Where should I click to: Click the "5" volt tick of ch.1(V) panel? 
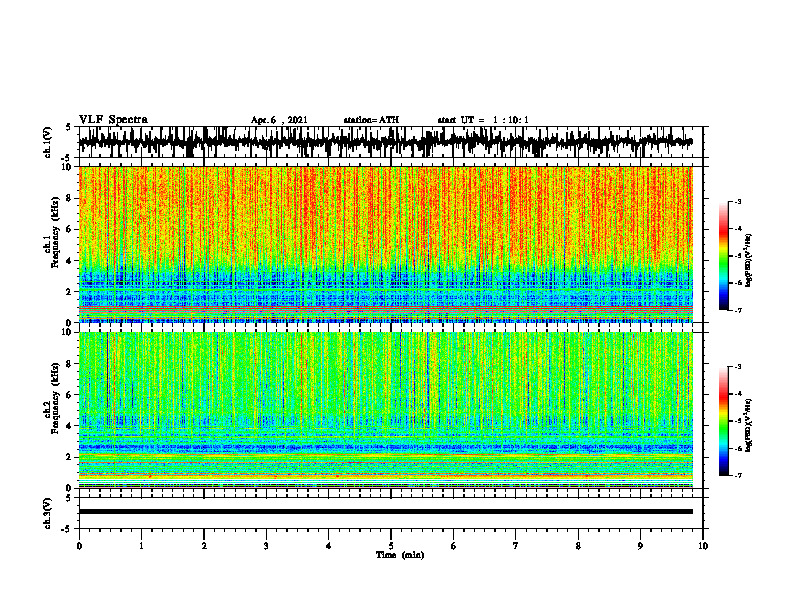[70, 127]
